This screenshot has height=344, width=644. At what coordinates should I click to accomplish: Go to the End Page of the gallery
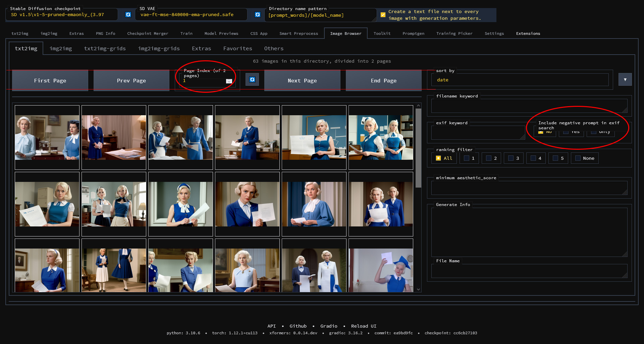point(383,80)
